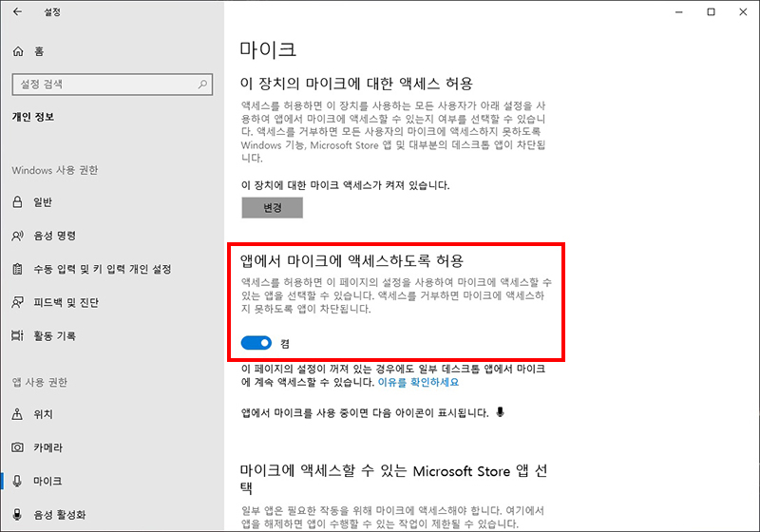
Task: Select the 카메라 camera icon
Action: point(17,447)
